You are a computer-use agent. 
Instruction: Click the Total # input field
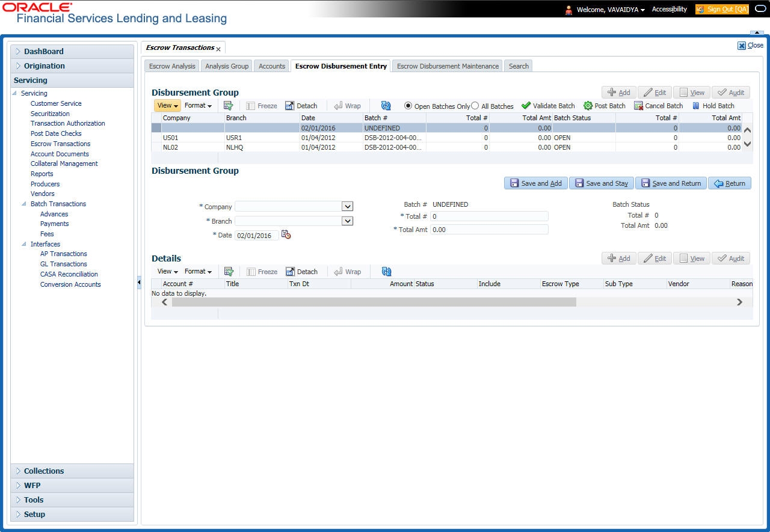coord(489,216)
